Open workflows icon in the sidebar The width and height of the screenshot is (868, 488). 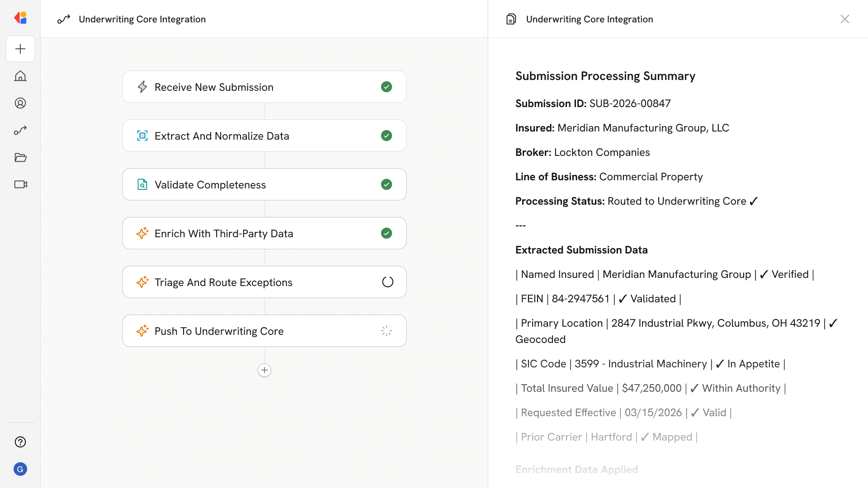[20, 130]
